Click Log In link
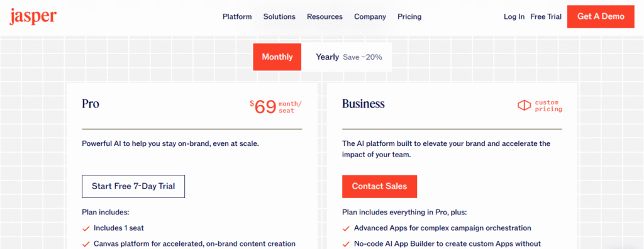644x249 pixels. [x=514, y=17]
